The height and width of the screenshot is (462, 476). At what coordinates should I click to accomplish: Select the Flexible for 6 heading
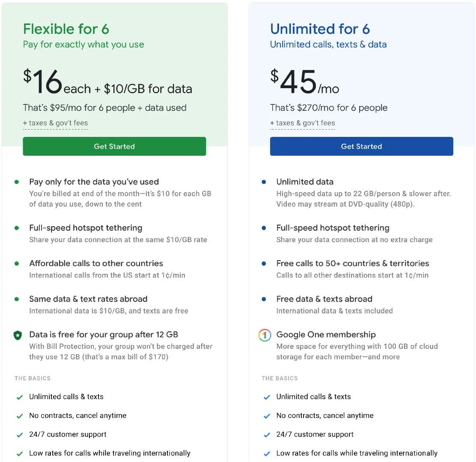(x=66, y=29)
